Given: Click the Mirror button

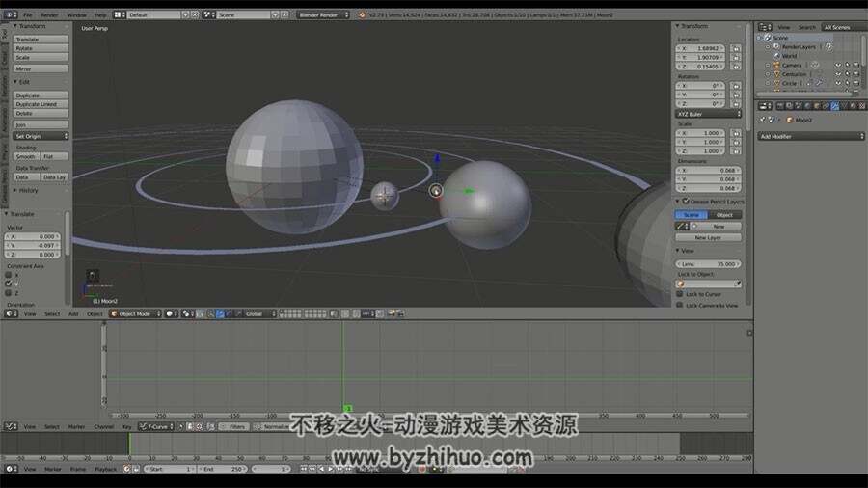Looking at the screenshot, I should point(41,68).
